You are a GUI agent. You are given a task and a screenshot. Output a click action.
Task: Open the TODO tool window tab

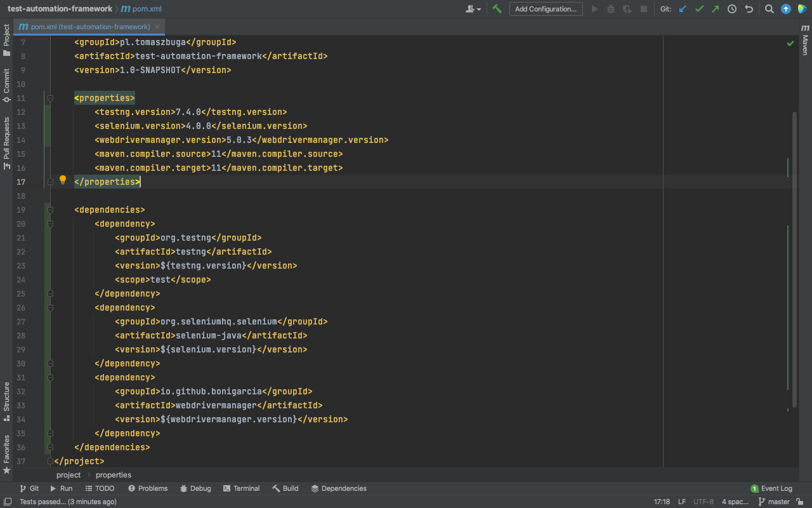(x=100, y=488)
